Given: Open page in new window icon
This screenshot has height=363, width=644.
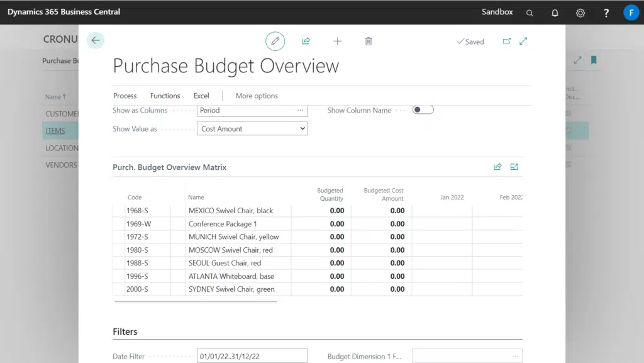Looking at the screenshot, I should [x=507, y=42].
